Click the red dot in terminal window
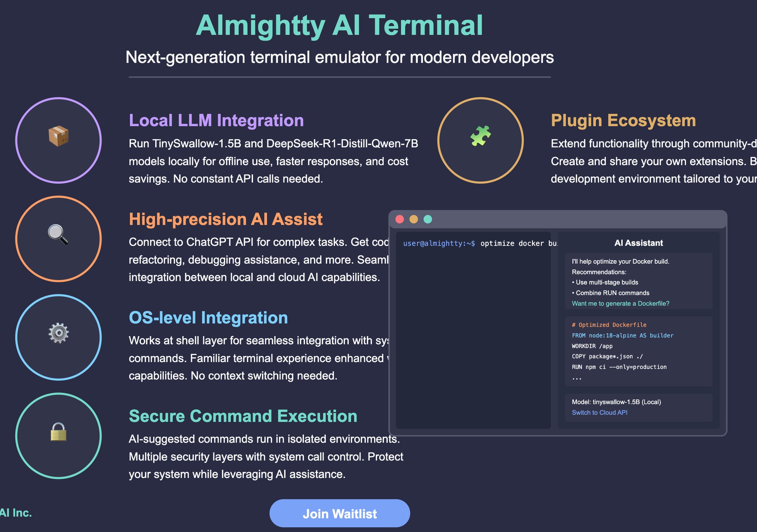Image resolution: width=757 pixels, height=532 pixels. [x=400, y=219]
